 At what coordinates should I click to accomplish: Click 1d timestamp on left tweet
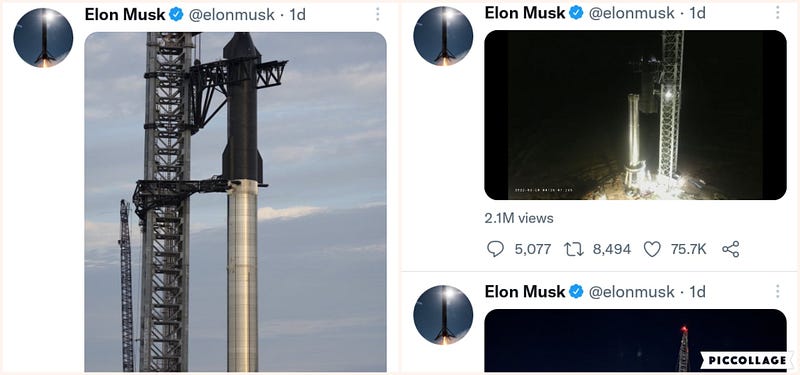(x=297, y=15)
